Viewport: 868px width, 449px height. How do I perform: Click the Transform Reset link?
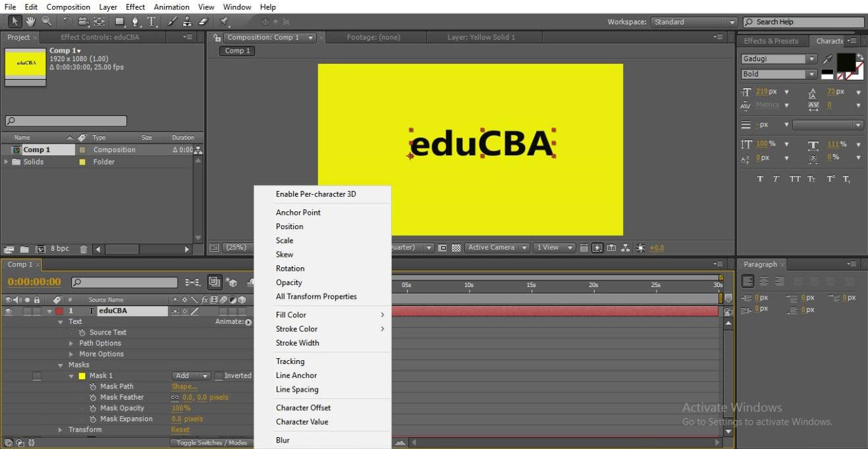pyautogui.click(x=180, y=430)
